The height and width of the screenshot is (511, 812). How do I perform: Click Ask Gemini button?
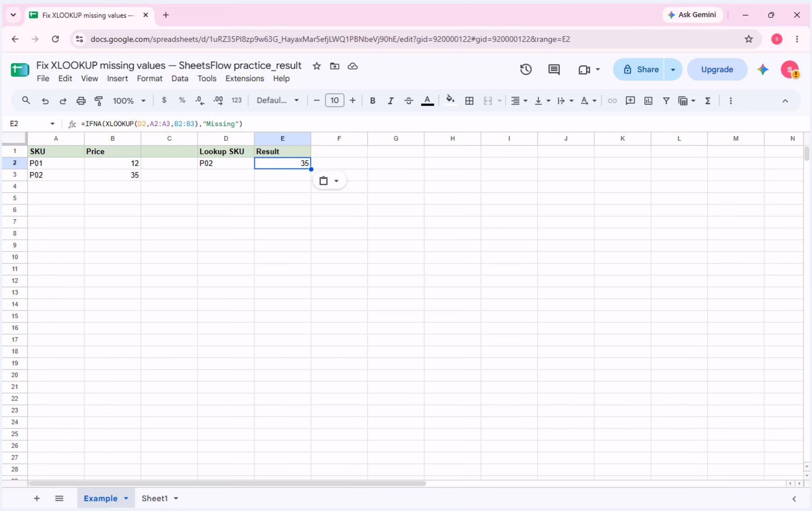(x=692, y=15)
